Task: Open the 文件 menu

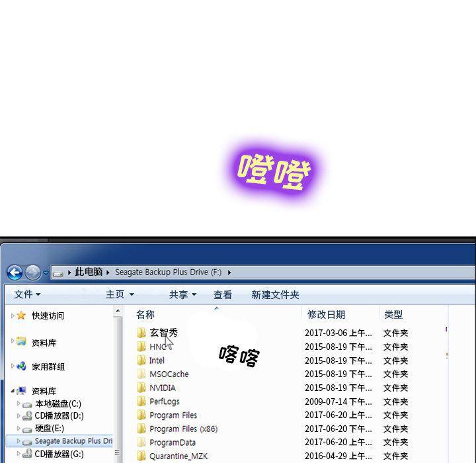Action: [27, 294]
